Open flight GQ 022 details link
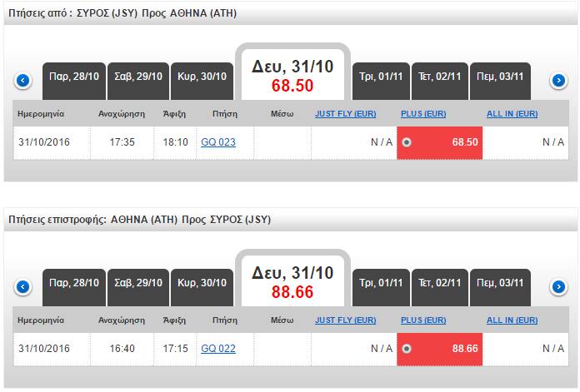This screenshot has height=392, width=580. point(218,349)
